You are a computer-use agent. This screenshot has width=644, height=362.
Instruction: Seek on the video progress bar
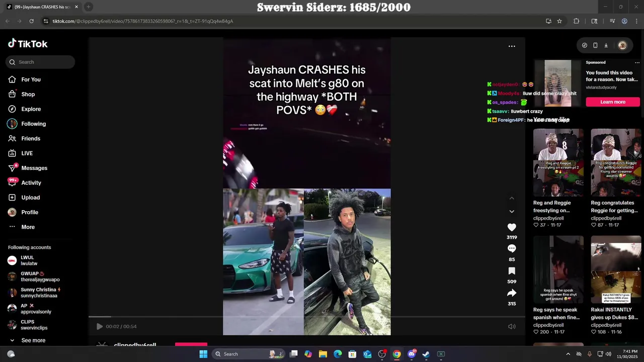(x=307, y=317)
